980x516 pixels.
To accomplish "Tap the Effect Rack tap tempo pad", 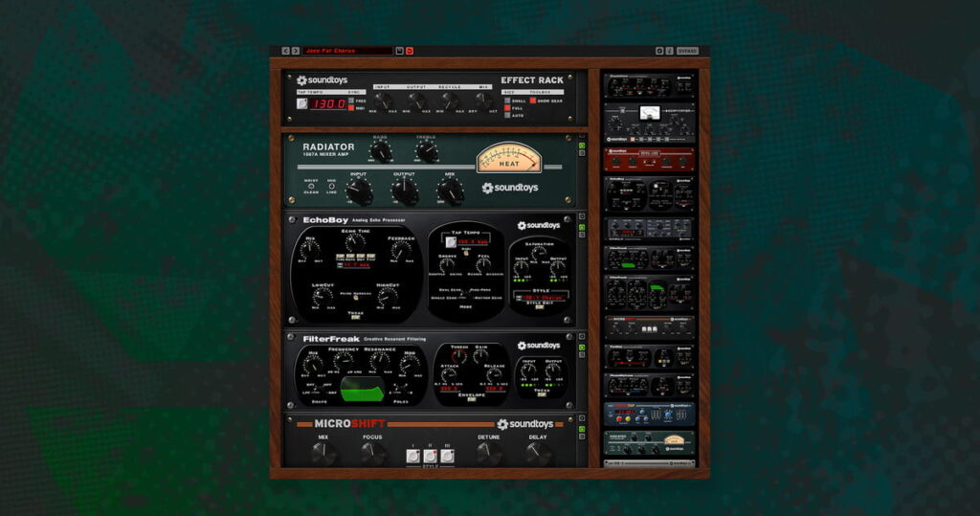I will point(301,103).
